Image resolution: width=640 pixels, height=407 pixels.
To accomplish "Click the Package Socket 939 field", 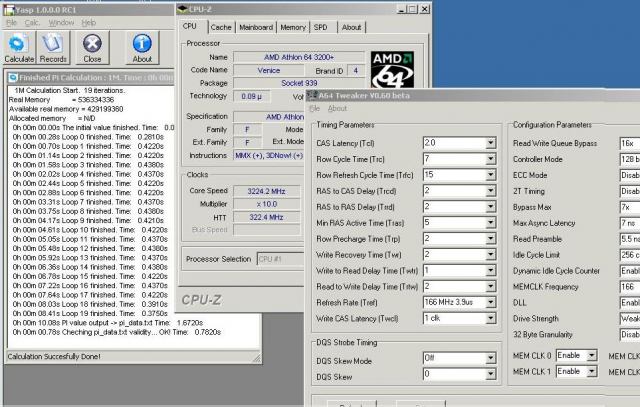I will 299,83.
